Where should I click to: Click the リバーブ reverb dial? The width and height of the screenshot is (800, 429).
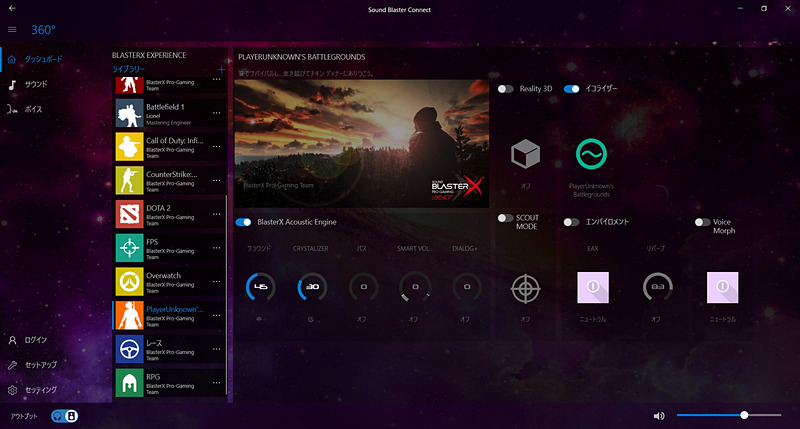coord(658,287)
